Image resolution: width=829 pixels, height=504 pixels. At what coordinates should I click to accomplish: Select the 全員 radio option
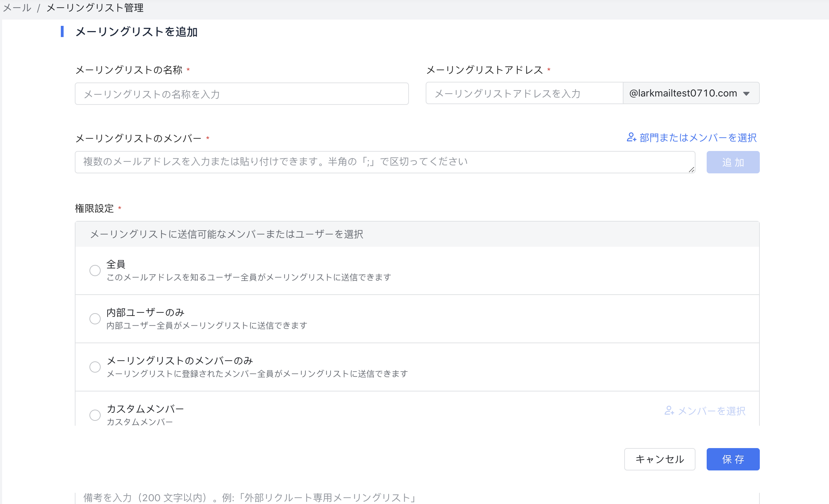point(95,271)
